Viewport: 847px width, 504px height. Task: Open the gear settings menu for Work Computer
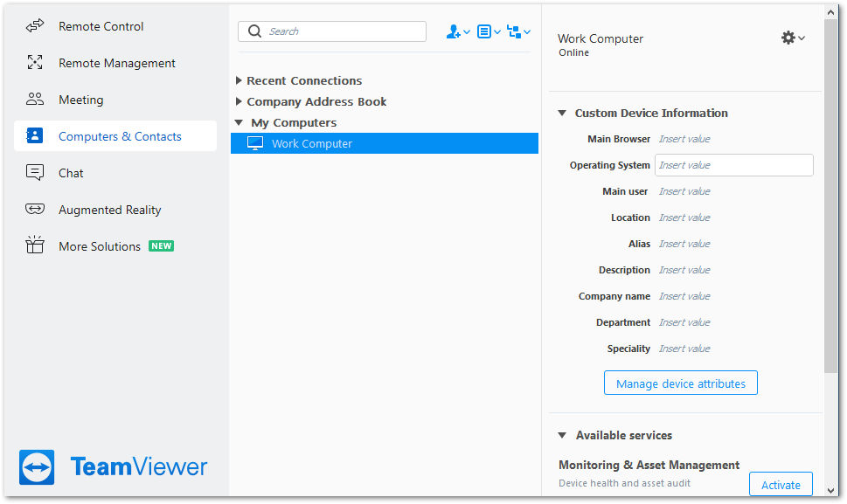pos(793,38)
